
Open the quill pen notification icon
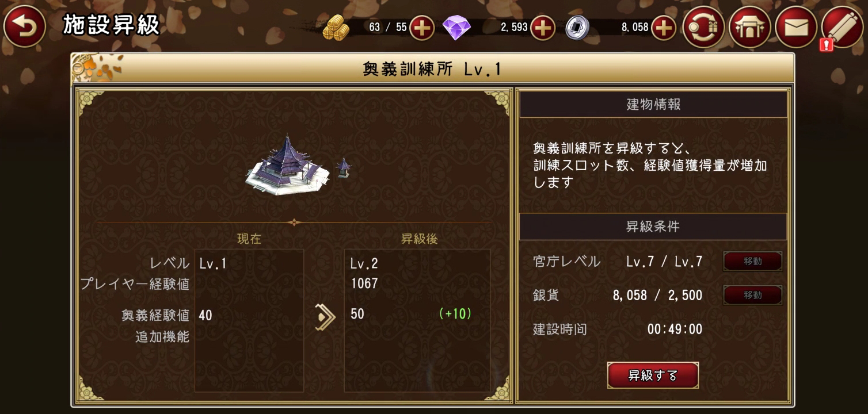click(842, 27)
